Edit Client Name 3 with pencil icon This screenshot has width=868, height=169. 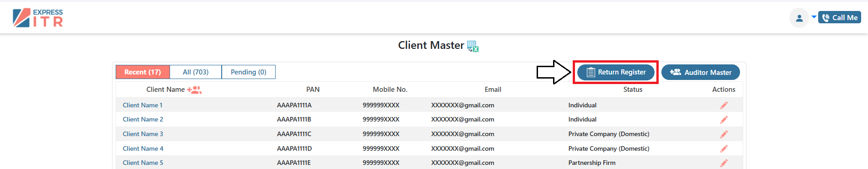[x=724, y=134]
